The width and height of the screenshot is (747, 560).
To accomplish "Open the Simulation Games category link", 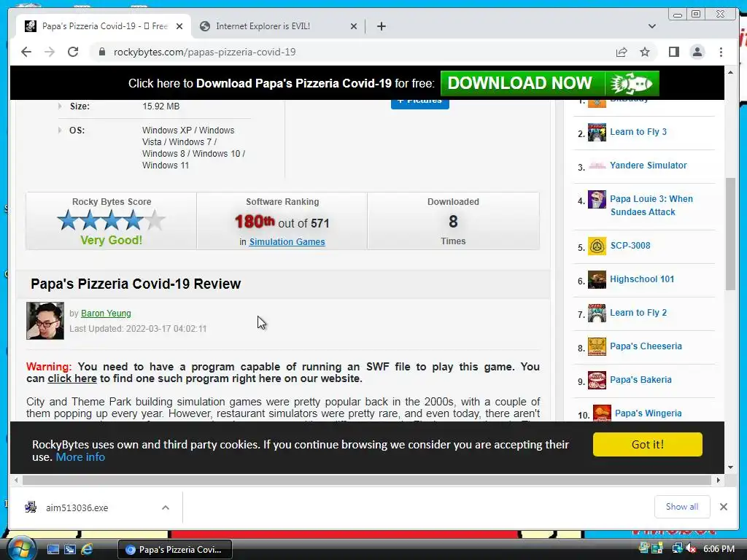I will [287, 242].
